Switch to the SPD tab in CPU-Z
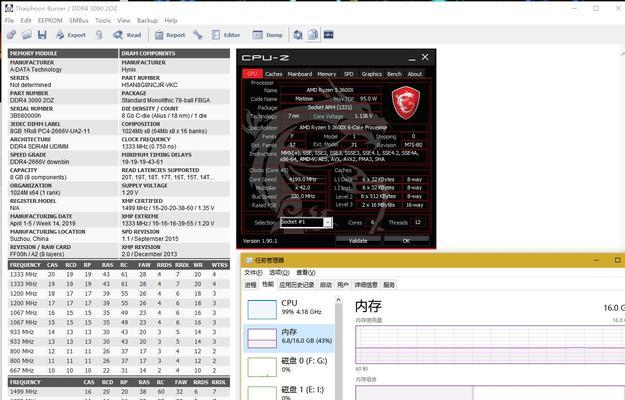Image resolution: width=625 pixels, height=400 pixels. (349, 74)
